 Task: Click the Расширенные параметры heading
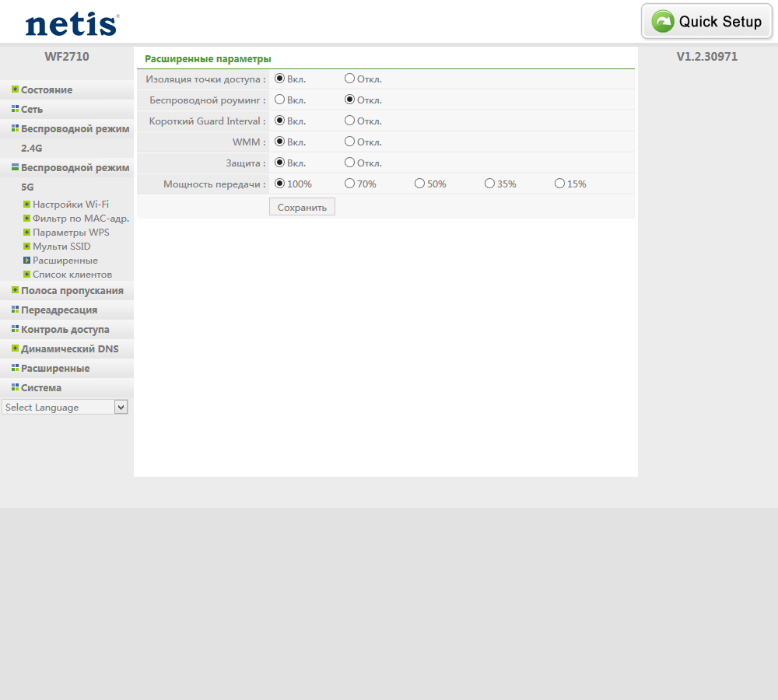208,58
